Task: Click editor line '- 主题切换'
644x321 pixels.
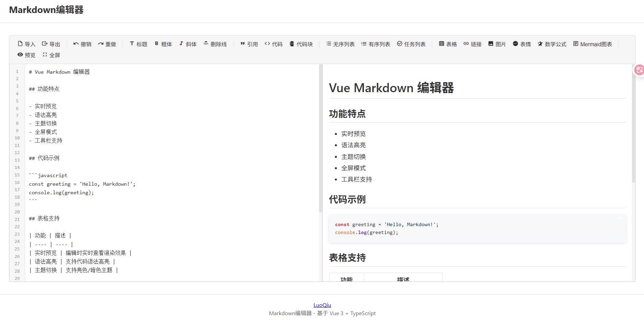Action: coord(43,123)
